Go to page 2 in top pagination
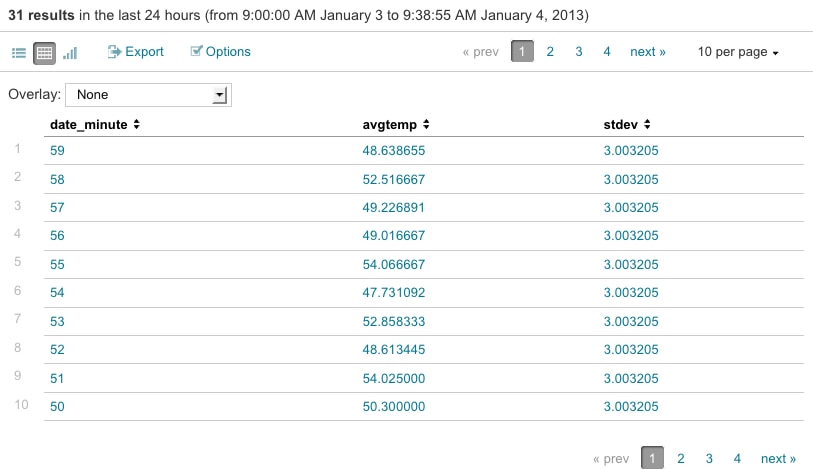 coord(550,51)
